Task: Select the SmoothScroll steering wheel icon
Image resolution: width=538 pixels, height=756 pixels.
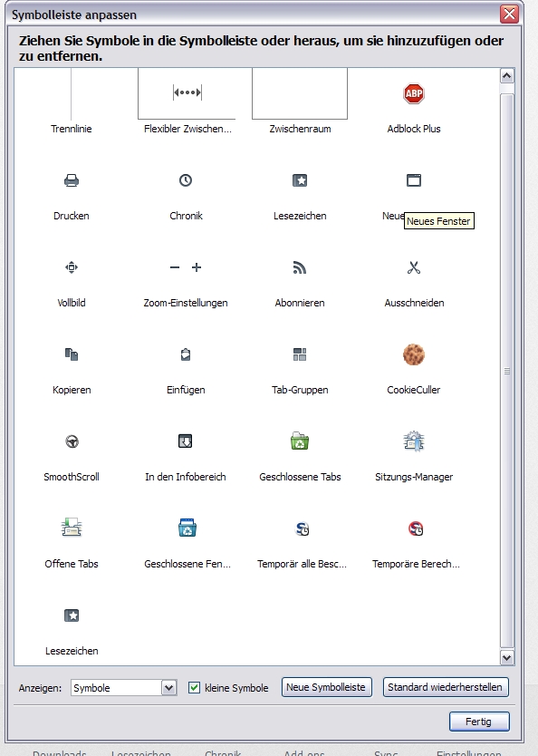Action: [x=72, y=441]
